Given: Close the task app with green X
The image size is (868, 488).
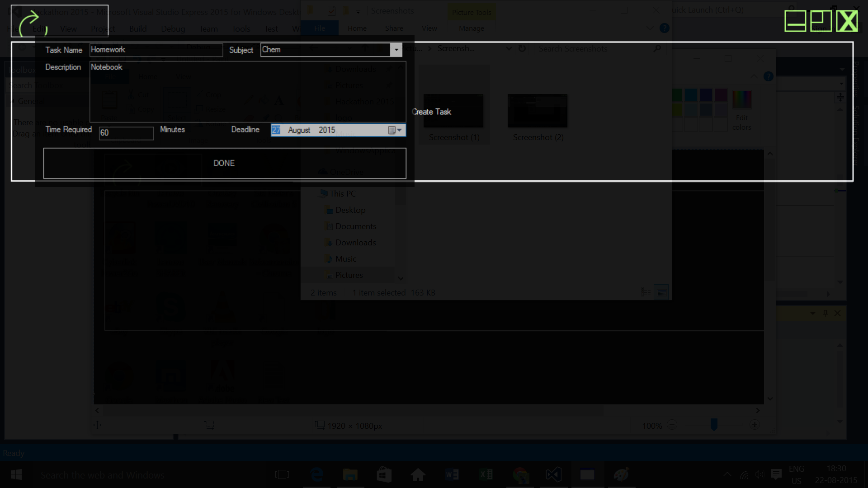Looking at the screenshot, I should pyautogui.click(x=847, y=21).
